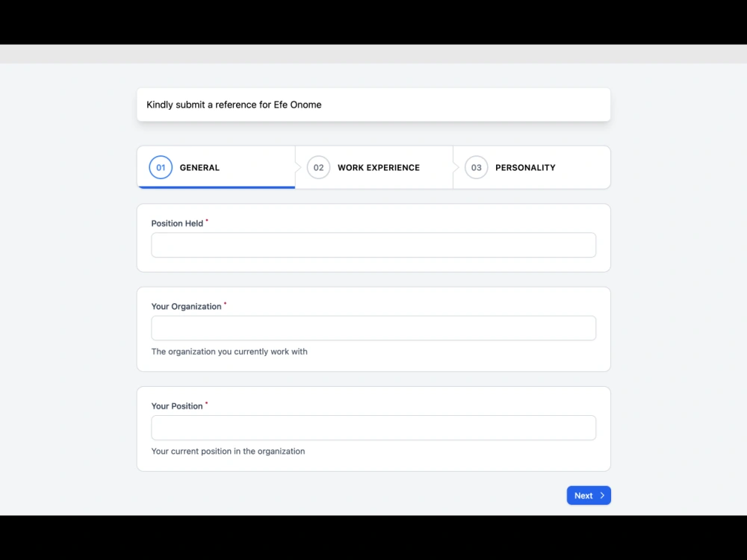
Task: Select the Position Held input field
Action: [x=373, y=245]
